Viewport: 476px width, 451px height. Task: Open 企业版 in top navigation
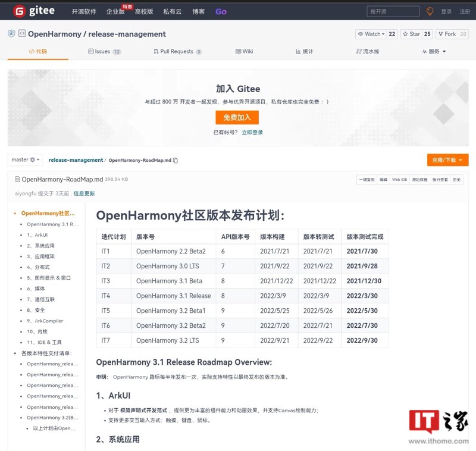[x=115, y=11]
